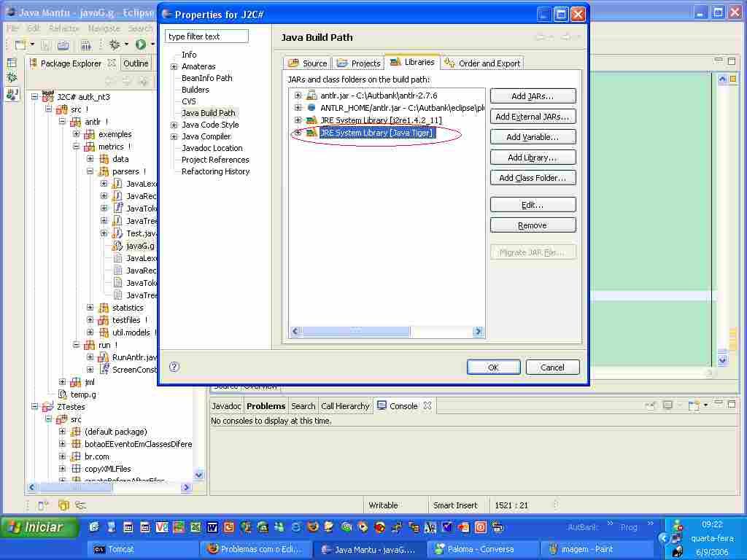Click the New wizard toolbar icon

20,45
